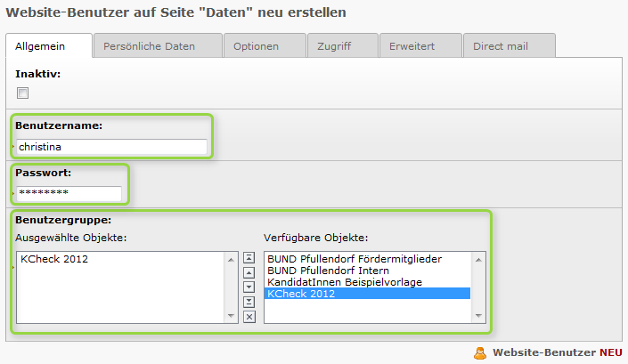This screenshot has height=364, width=628.
Task: Toggle the Inaktiv checkbox
Action: tap(23, 93)
